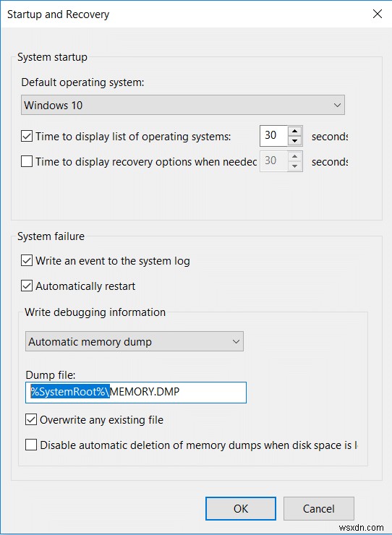Toggle Write an event to the system log

point(27,261)
